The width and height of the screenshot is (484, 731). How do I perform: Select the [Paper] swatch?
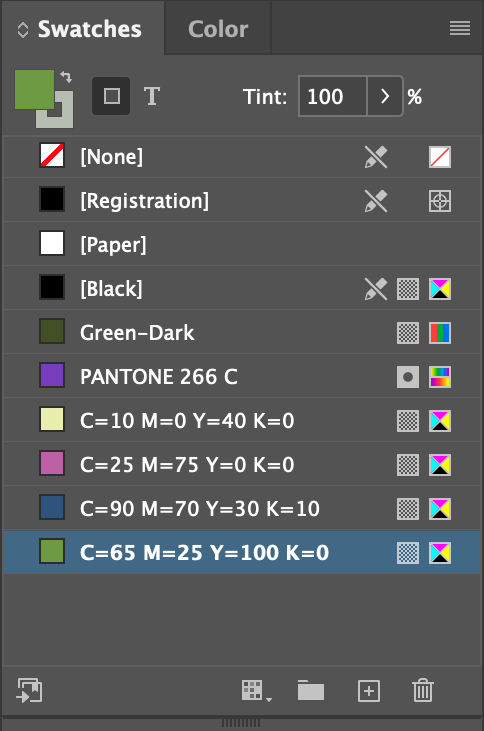click(242, 244)
